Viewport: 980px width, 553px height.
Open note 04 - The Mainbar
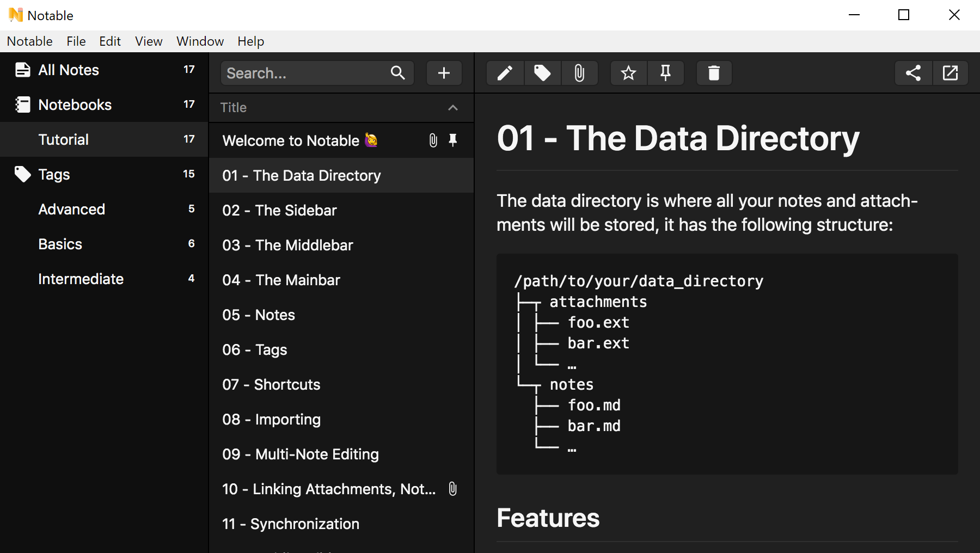click(x=341, y=280)
